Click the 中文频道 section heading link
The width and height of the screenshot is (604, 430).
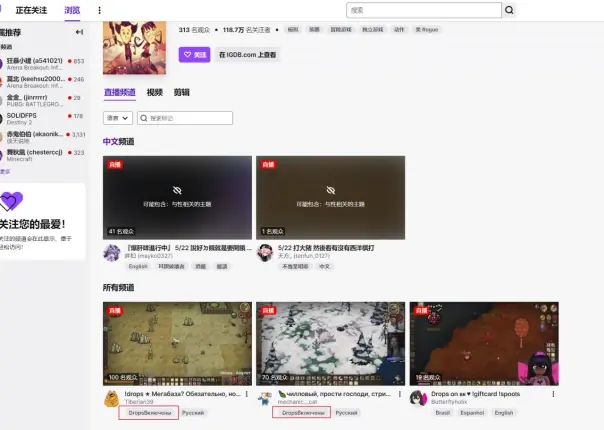coord(118,141)
